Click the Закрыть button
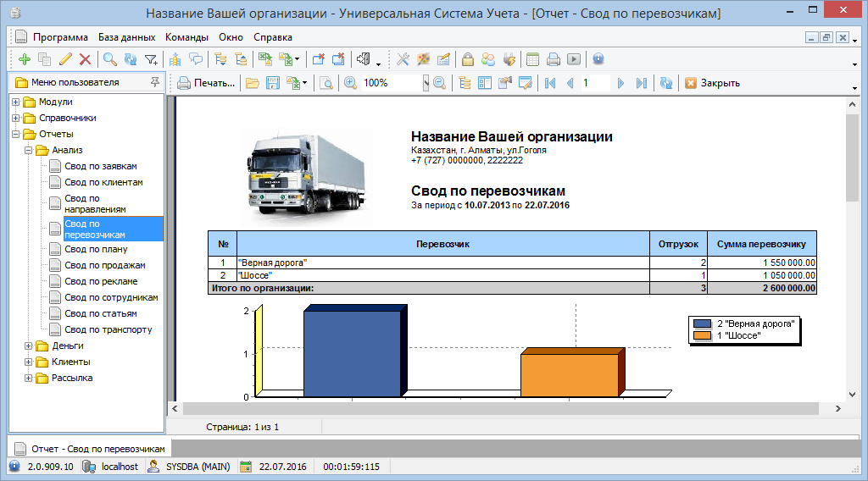The image size is (868, 481). (712, 83)
